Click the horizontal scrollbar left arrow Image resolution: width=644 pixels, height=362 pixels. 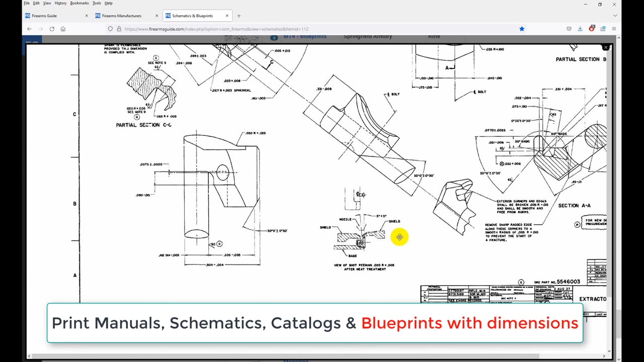pyautogui.click(x=29, y=356)
